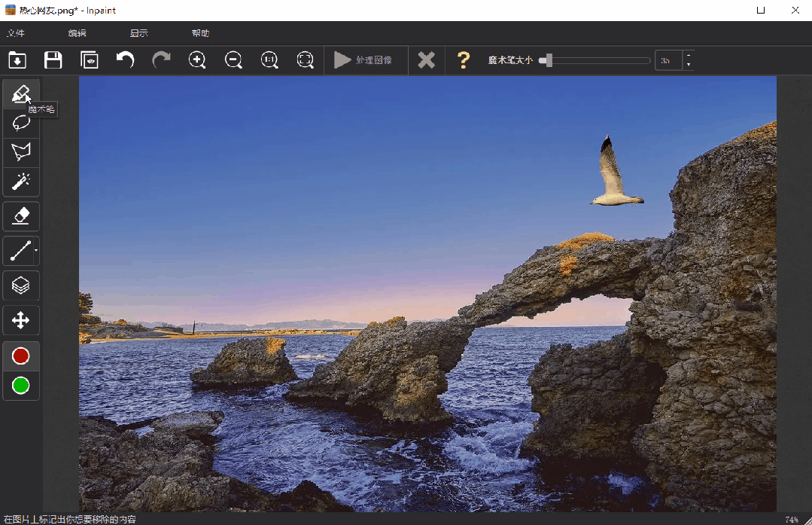Select the Eraser tool

click(21, 217)
